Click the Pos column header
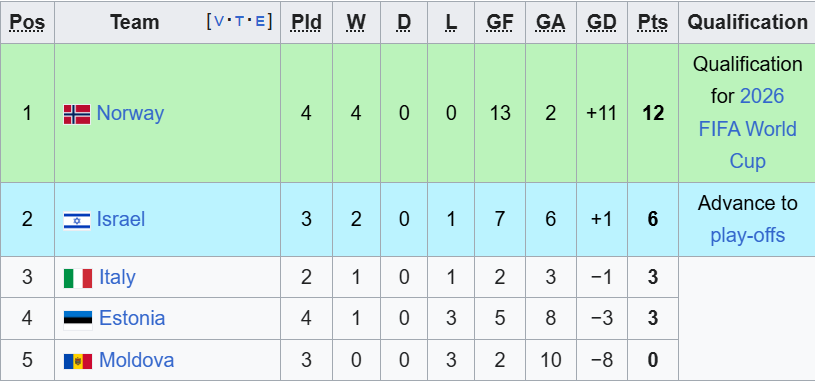 (x=28, y=22)
